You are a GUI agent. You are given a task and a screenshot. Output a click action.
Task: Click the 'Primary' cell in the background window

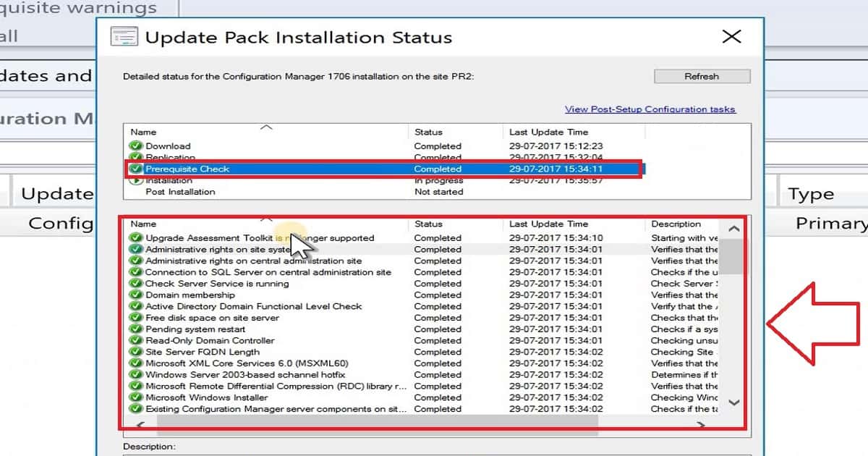[x=832, y=223]
